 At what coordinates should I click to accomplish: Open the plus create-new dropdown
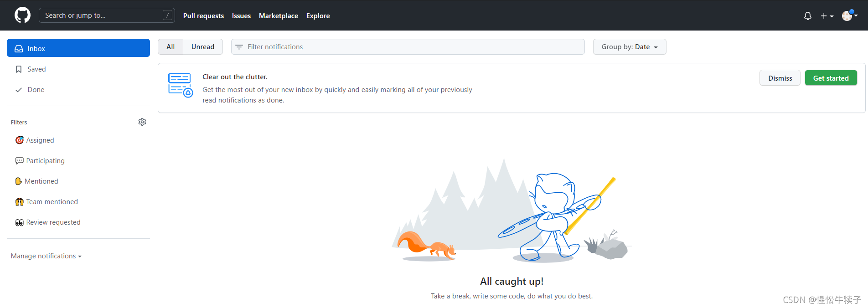tap(827, 16)
